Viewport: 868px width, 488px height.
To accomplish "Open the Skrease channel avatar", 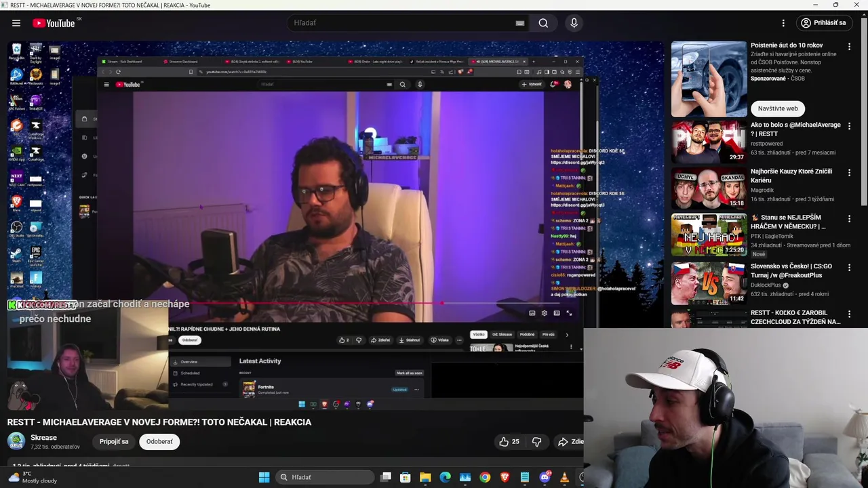I will coord(16,441).
